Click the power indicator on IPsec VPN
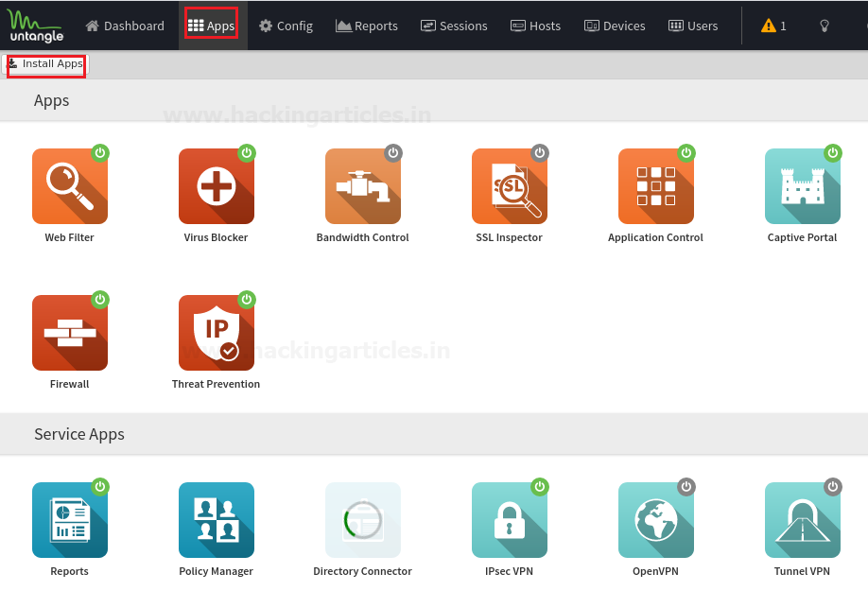868x608 pixels. (540, 487)
